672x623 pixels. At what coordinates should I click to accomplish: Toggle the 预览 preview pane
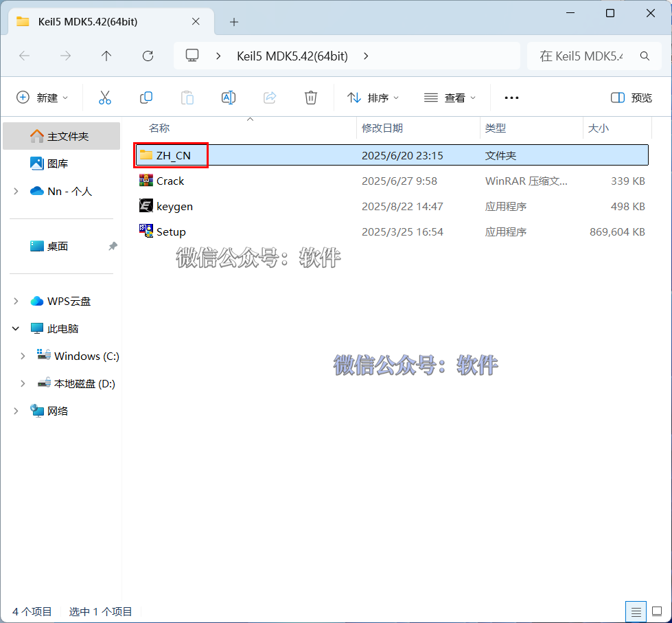(x=632, y=98)
